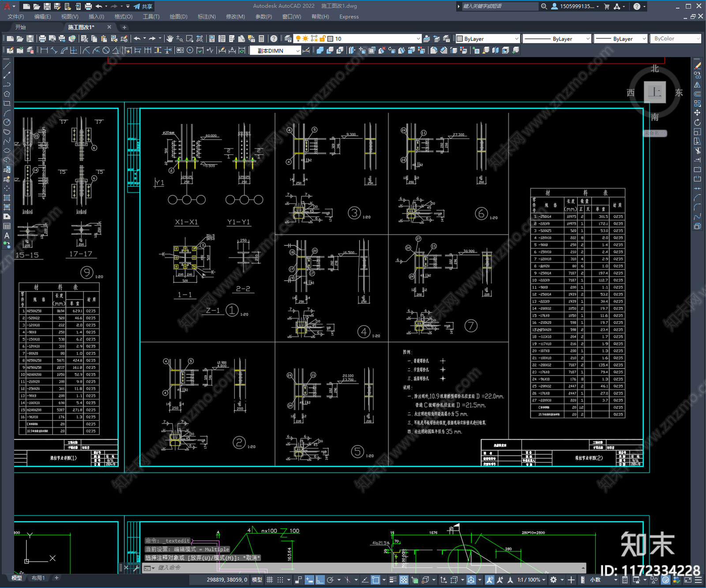Click the 上 face of the ViewCube

click(654, 92)
